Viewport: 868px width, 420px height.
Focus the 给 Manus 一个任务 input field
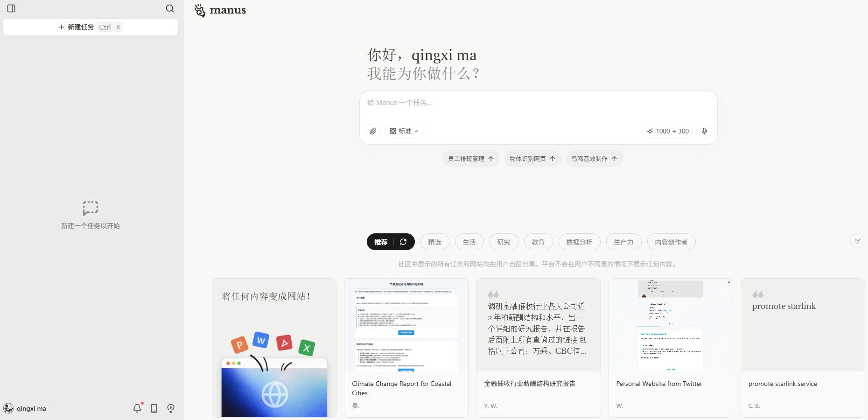538,103
